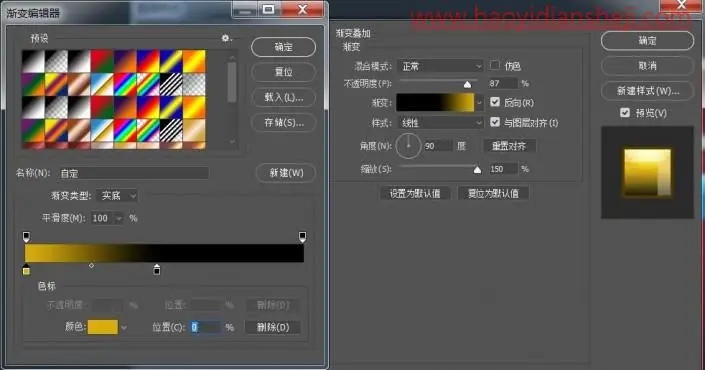Open arrow beside 颜色 swatch
This screenshot has height=370, width=705.
124,328
